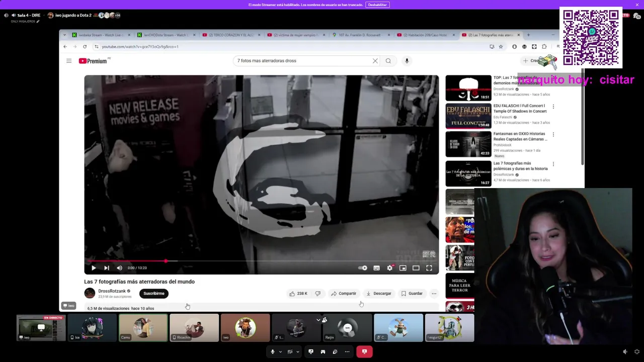Screen dimensions: 644x362
Task: Like the video with 238 K likes
Action: 298,294
